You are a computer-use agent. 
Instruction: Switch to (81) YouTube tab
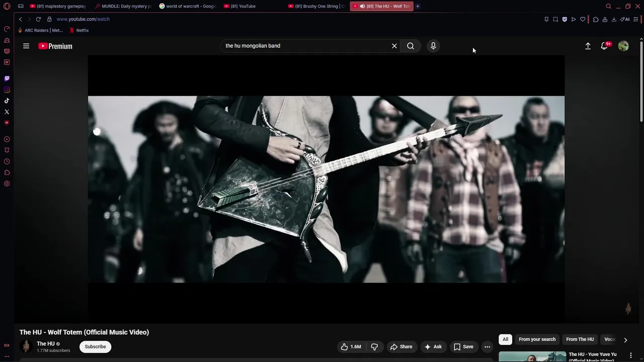(x=253, y=7)
